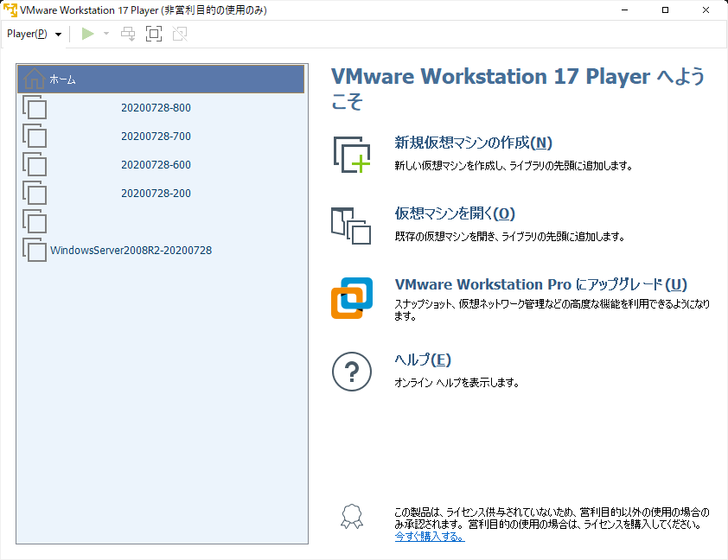The image size is (728, 560).
Task: Power on the selected virtual machine
Action: point(86,34)
